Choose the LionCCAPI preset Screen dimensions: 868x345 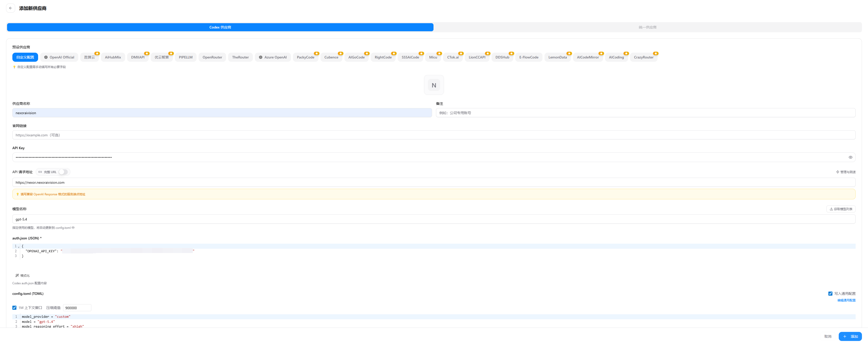coord(477,57)
